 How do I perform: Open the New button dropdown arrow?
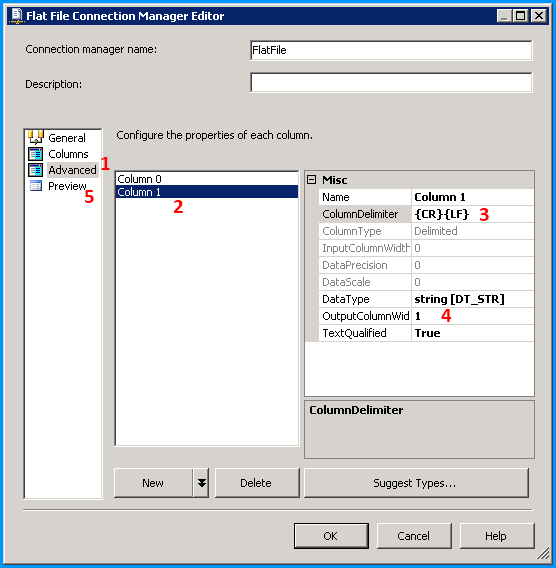[x=201, y=483]
